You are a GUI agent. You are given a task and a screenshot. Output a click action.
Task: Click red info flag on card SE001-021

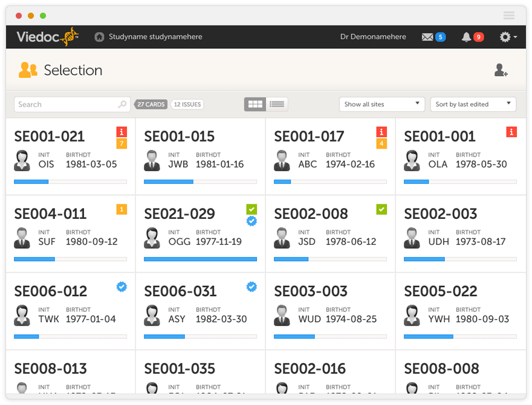coord(122,132)
